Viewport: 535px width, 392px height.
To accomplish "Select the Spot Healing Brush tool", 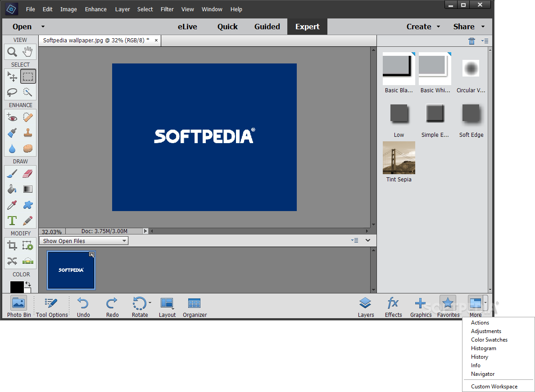I will (x=27, y=117).
